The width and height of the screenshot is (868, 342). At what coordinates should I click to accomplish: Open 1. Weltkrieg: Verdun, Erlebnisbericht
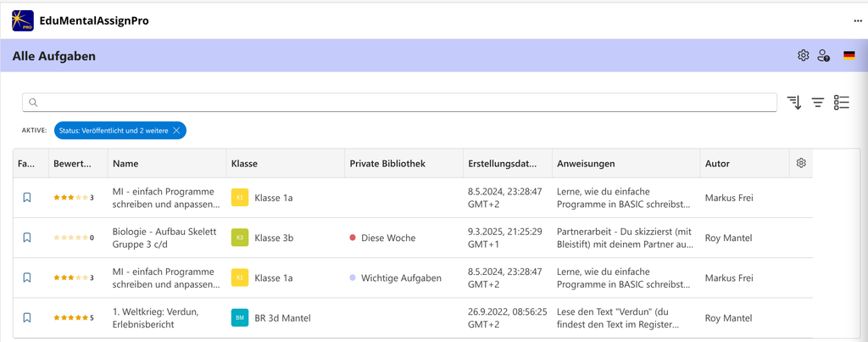click(156, 318)
